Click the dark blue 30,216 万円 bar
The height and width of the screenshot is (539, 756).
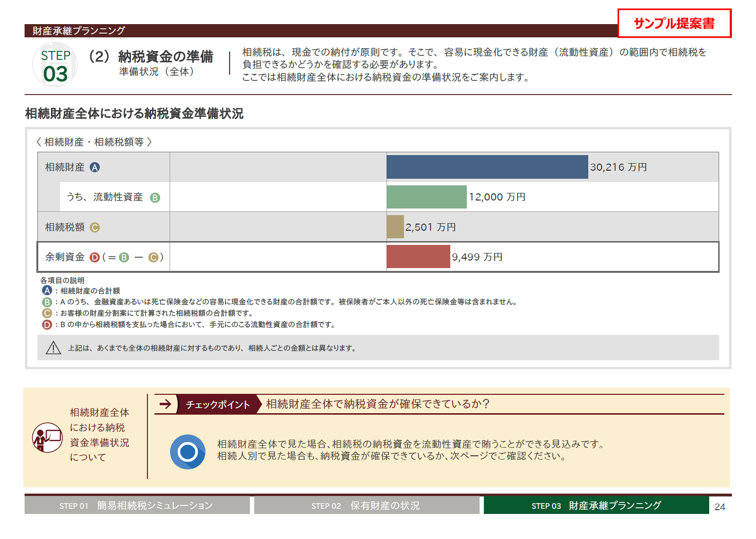pos(487,167)
